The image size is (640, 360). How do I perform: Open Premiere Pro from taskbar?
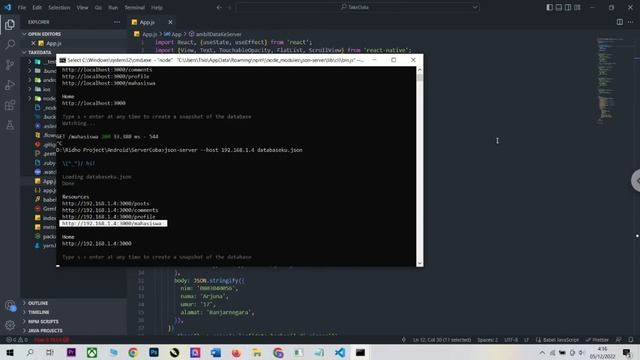(x=71, y=353)
